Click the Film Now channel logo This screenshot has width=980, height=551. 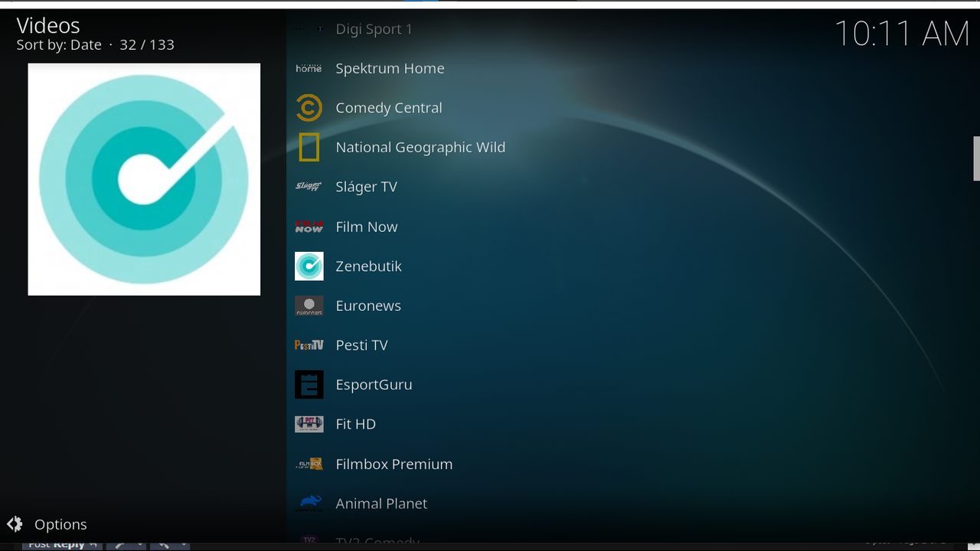(x=309, y=227)
